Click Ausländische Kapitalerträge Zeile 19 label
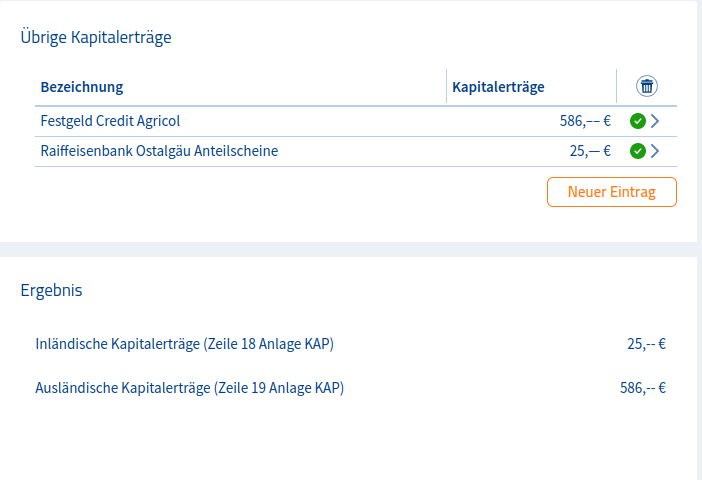 (x=189, y=388)
